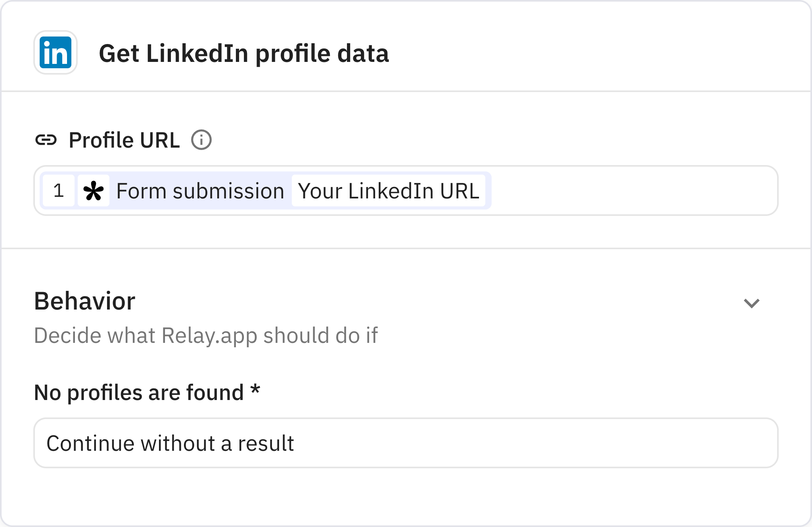Click the Profile URL section label
Viewport: 812px width, 527px height.
(x=124, y=139)
